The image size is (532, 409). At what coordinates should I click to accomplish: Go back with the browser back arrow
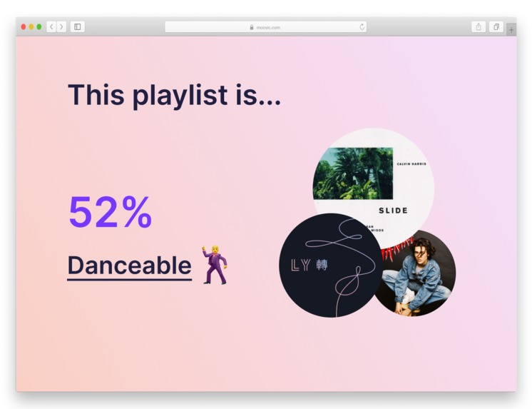pos(51,27)
